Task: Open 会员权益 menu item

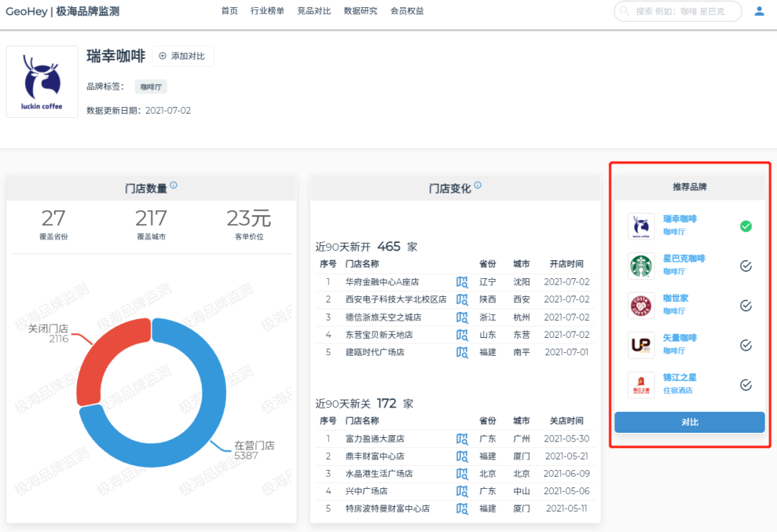Action: [x=407, y=11]
